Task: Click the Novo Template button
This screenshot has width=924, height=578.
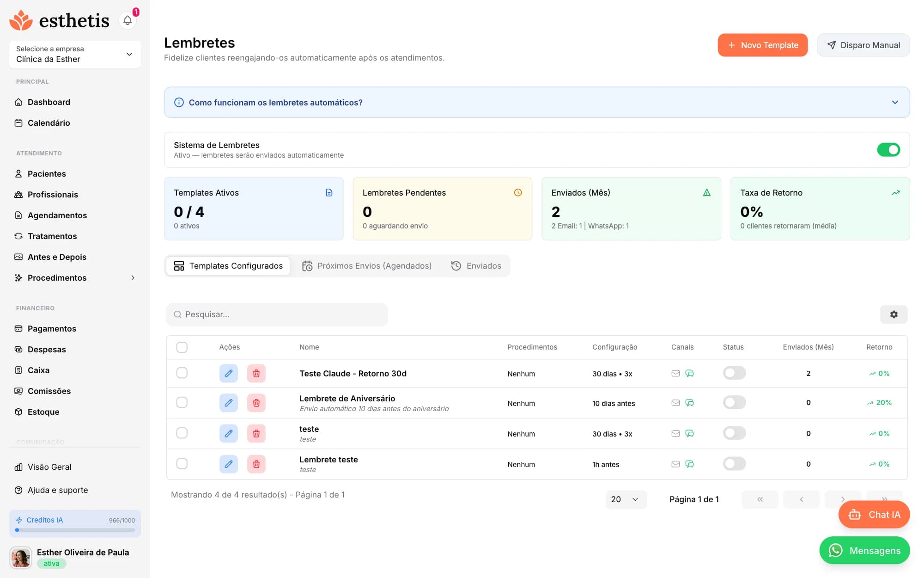Action: [762, 45]
